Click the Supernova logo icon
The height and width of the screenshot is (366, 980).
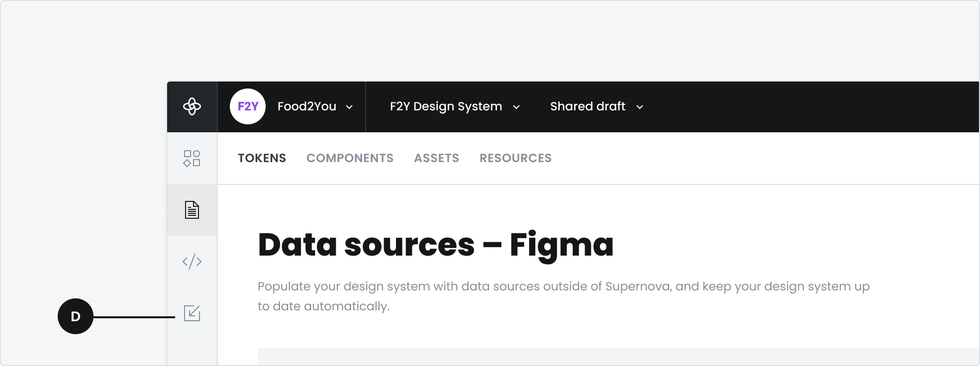pyautogui.click(x=192, y=106)
